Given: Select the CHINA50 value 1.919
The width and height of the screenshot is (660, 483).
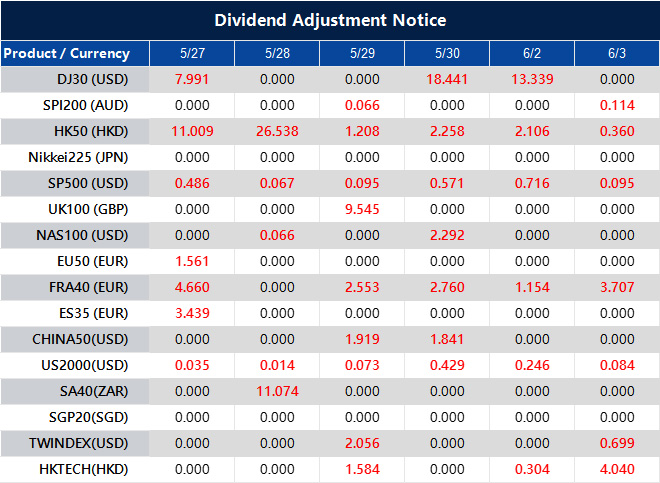Looking at the screenshot, I should pos(362,338).
